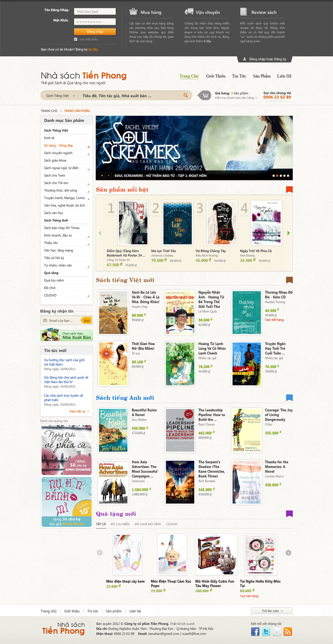Switch to the Đồ lưu niệm tab

pos(120,524)
